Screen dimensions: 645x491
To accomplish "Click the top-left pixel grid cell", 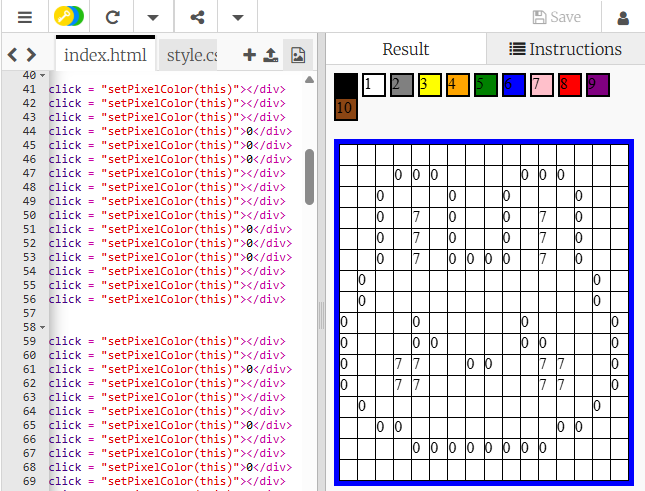I will tap(348, 155).
